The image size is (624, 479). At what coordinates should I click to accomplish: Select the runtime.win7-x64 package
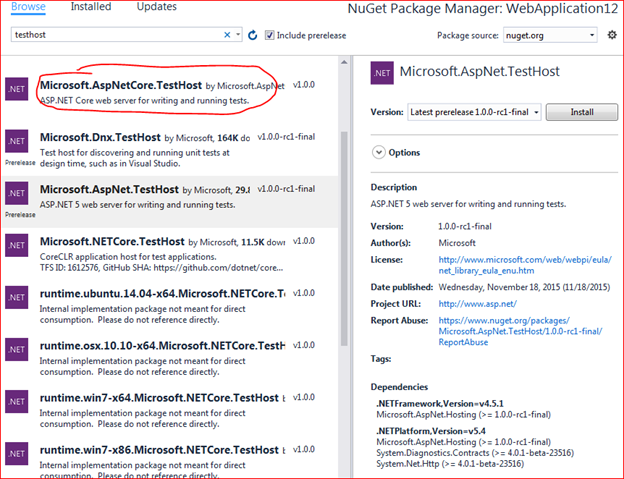pos(170,411)
